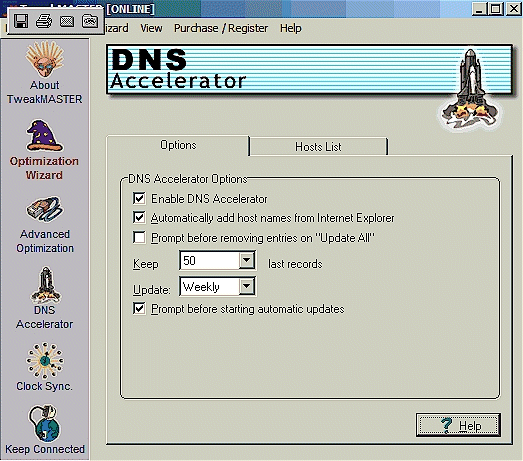Enable Prompt before removing entries on Update All

[139, 238]
